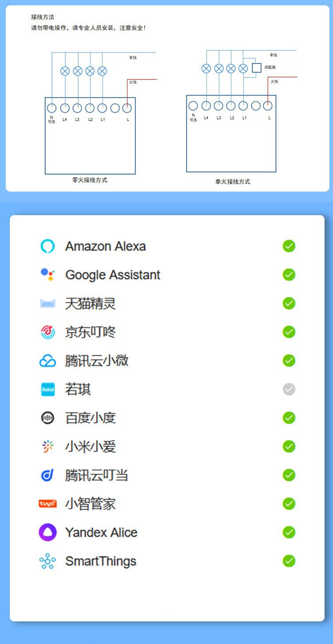Toggle the green check beside Amazon Alexa

289,246
